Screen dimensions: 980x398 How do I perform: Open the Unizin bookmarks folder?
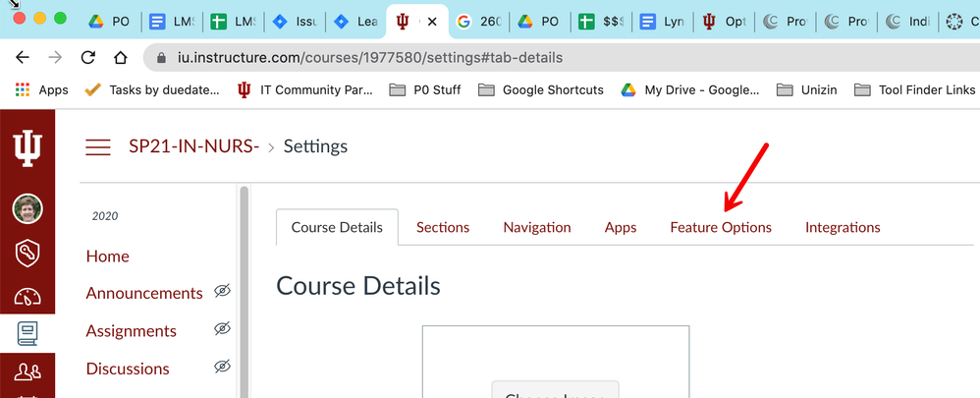tap(807, 90)
